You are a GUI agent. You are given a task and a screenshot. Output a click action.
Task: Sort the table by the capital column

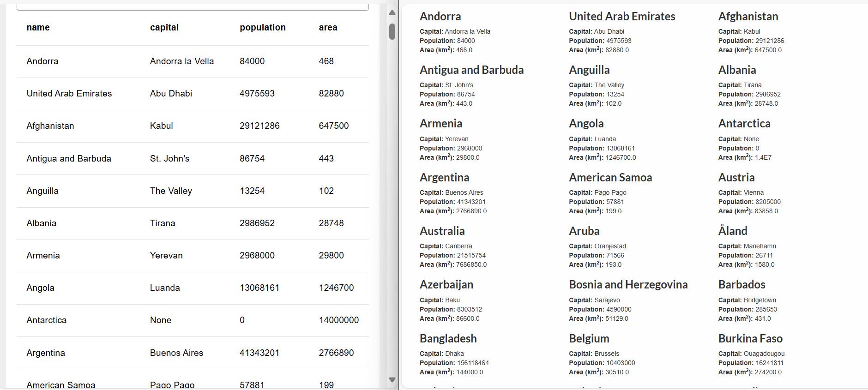tap(163, 27)
